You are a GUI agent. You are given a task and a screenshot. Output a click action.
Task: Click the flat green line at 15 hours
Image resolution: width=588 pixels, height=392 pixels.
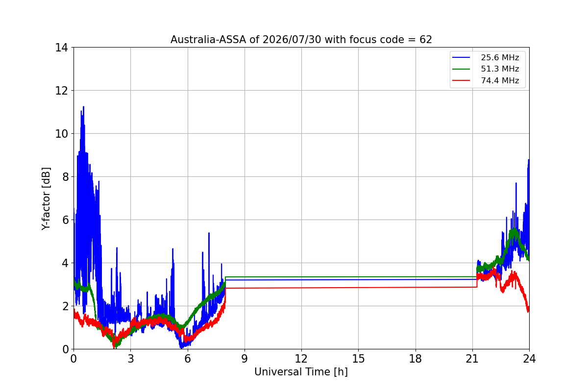tap(358, 277)
